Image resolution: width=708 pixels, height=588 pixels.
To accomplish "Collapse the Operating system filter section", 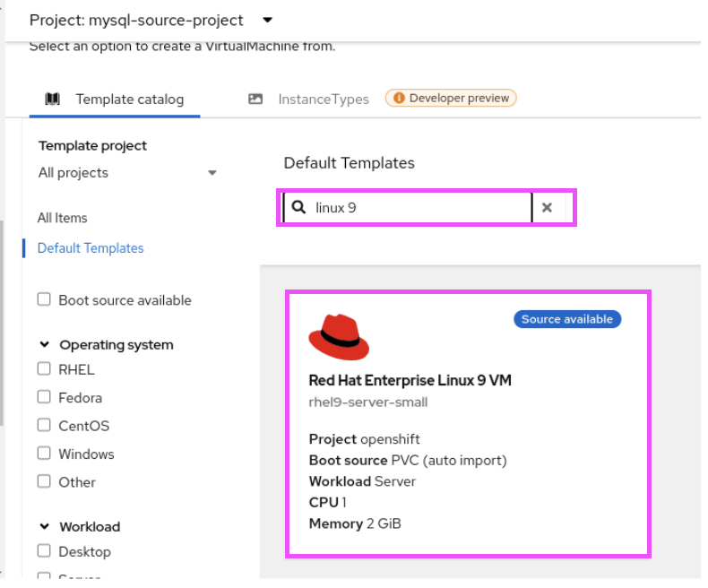I will (x=45, y=344).
